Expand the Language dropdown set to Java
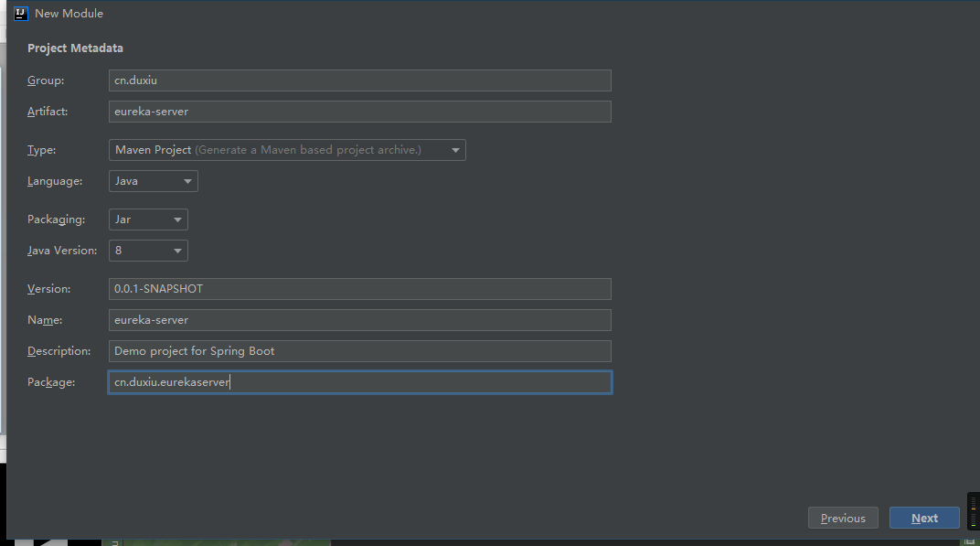This screenshot has height=546, width=980. coord(153,181)
